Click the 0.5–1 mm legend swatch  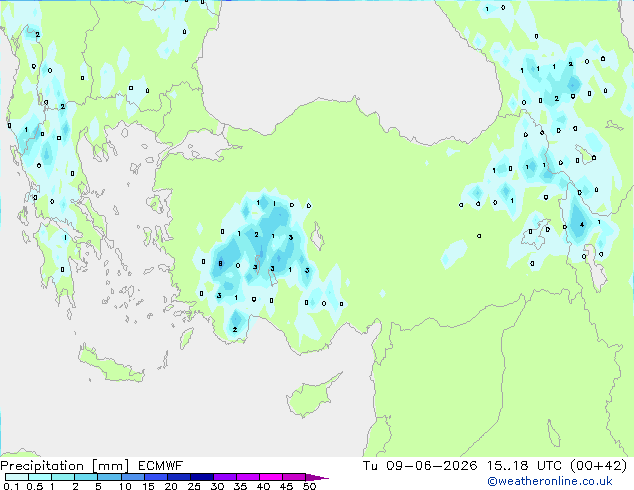click(40, 477)
